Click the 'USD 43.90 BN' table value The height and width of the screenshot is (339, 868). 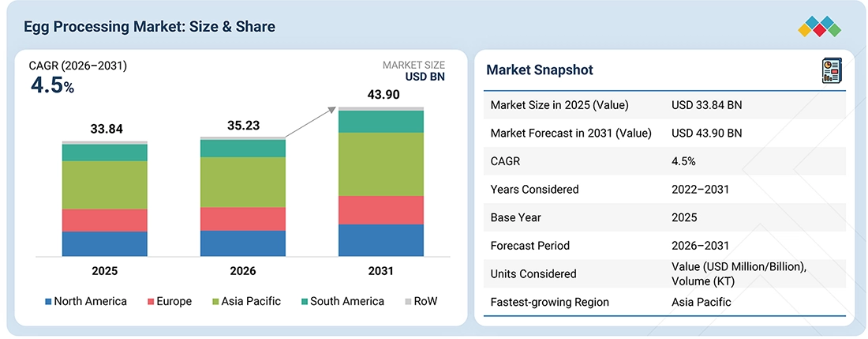click(x=707, y=133)
